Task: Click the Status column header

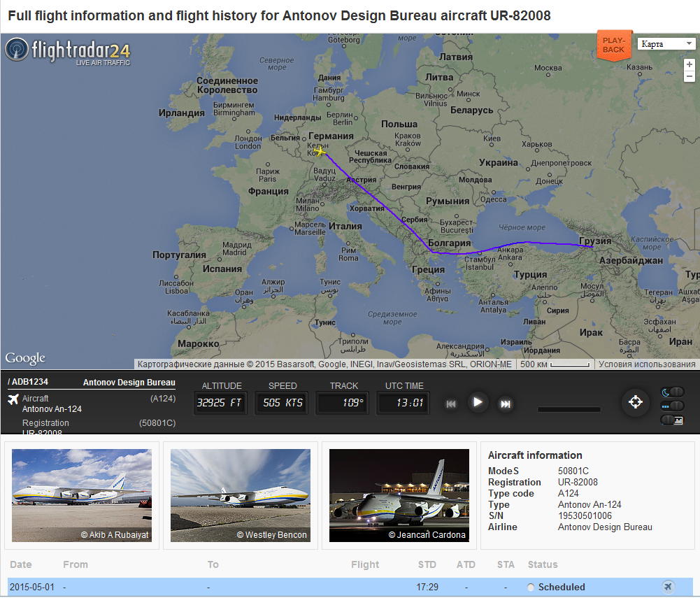Action: (x=543, y=564)
